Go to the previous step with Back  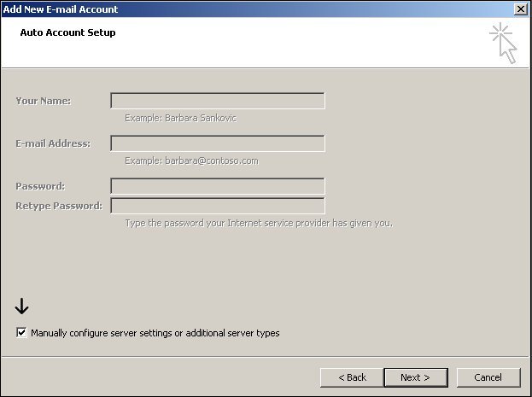(352, 377)
